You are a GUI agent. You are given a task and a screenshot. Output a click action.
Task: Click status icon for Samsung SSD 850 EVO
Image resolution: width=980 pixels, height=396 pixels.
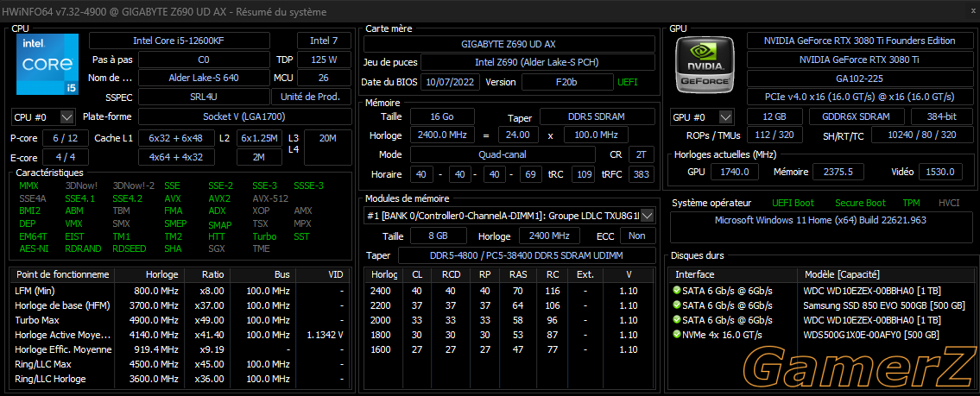pos(676,305)
